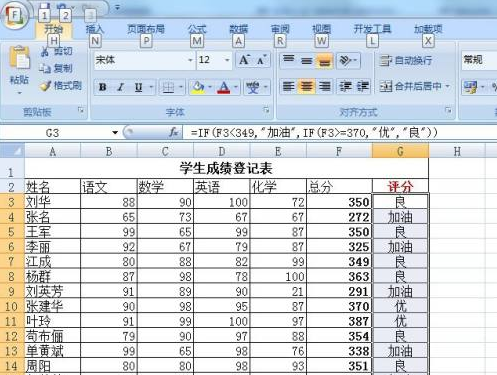Set middle vertical alignment
This screenshot has height=375, width=497.
pos(306,60)
